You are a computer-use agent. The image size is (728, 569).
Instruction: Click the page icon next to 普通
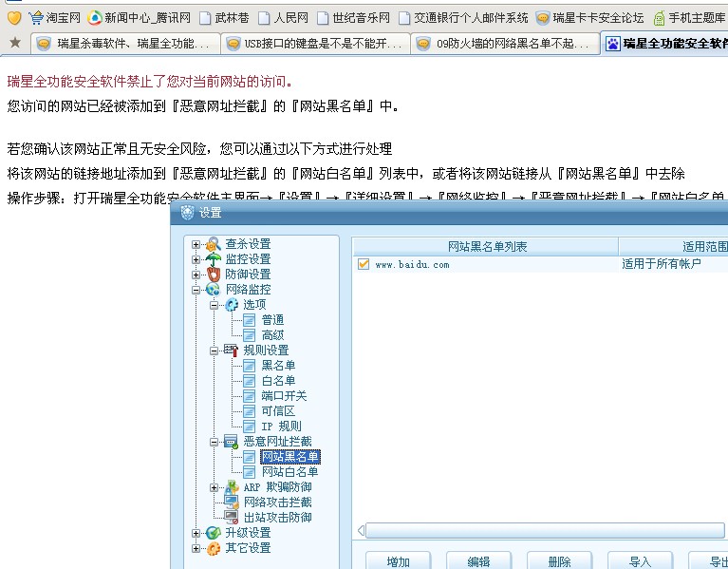tap(250, 320)
